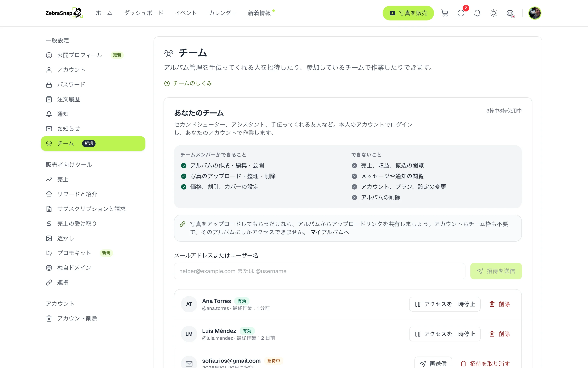
Task: Open the shopping cart icon
Action: click(444, 13)
